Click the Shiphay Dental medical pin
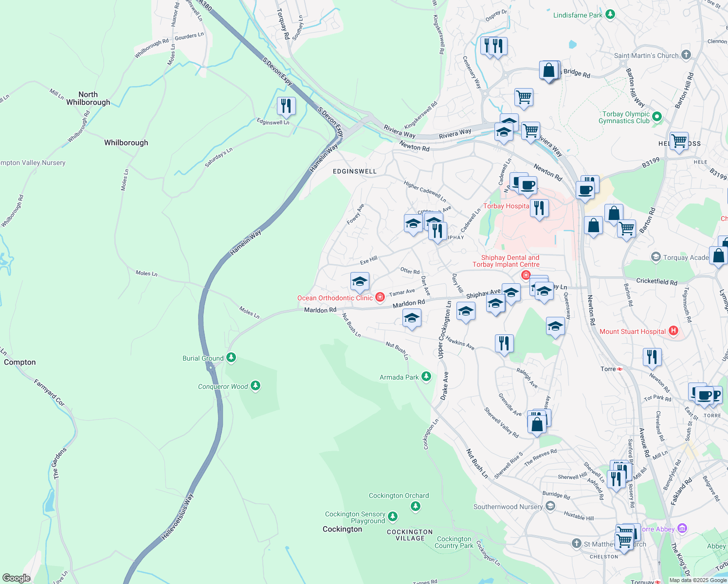 526,275
